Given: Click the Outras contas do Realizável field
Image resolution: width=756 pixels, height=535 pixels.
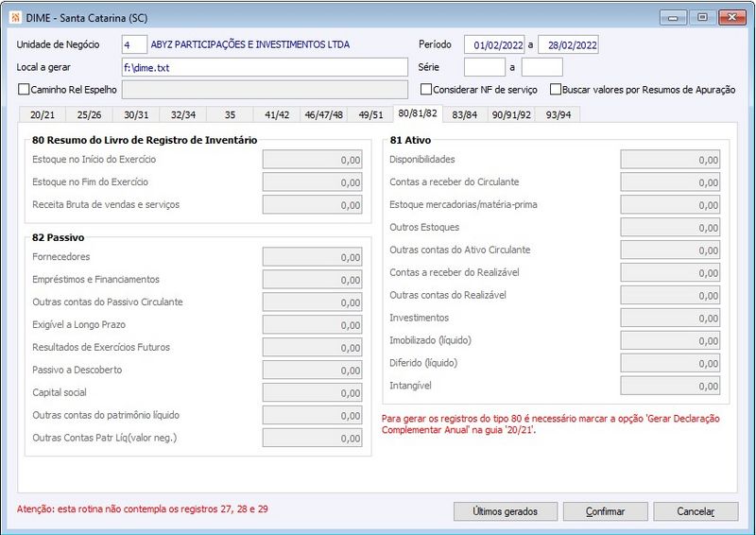Looking at the screenshot, I should click(670, 296).
